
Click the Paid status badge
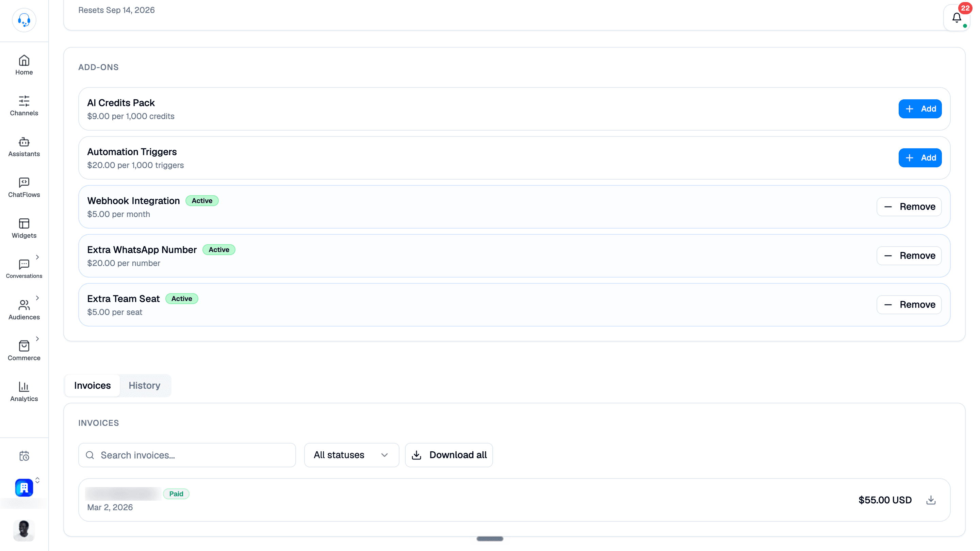coord(176,494)
